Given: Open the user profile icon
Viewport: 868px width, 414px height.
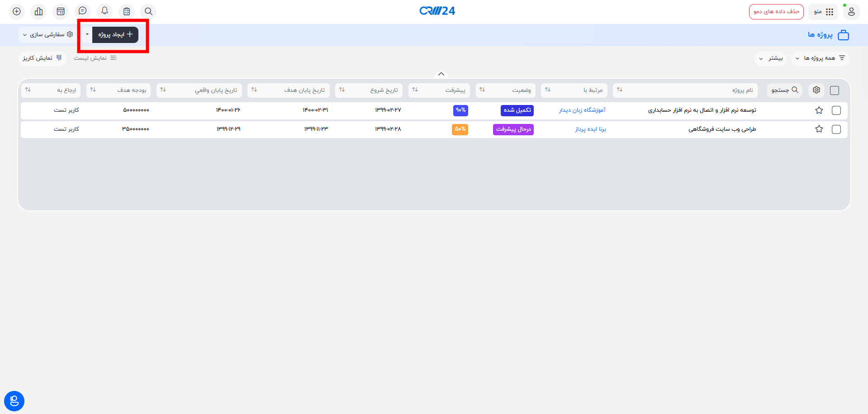Looking at the screenshot, I should 851,11.
